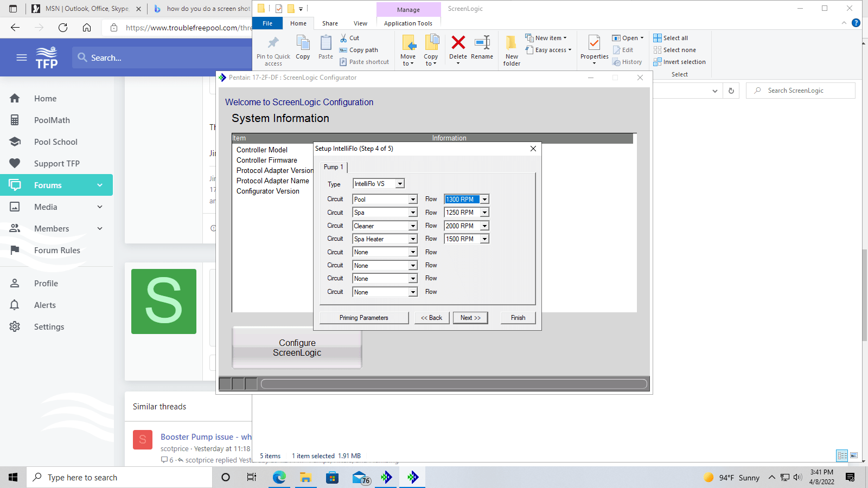This screenshot has width=868, height=488.
Task: Reload the browser page
Action: click(63, 28)
